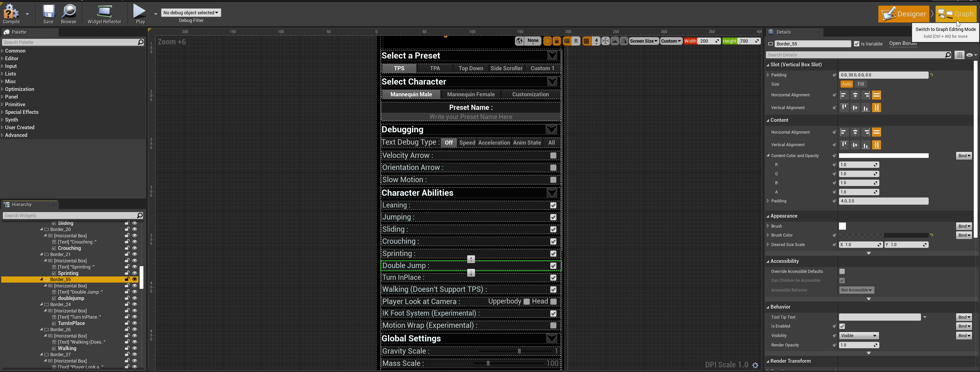The height and width of the screenshot is (372, 980).
Task: Expand the Common palette category
Action: point(2,51)
